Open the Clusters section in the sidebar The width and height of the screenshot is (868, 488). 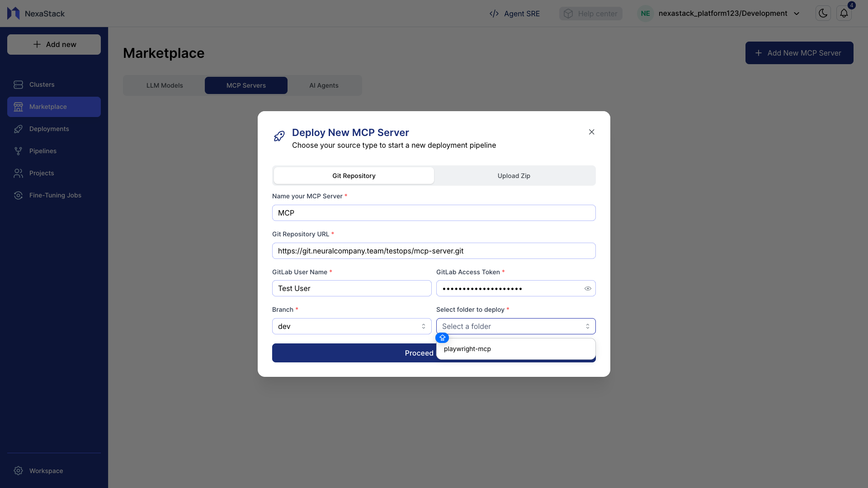point(41,84)
